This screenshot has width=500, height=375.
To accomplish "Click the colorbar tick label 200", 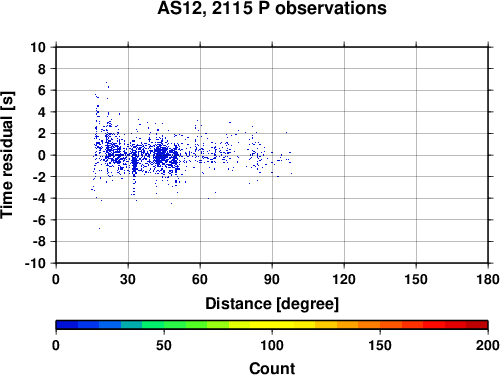I will tap(488, 345).
